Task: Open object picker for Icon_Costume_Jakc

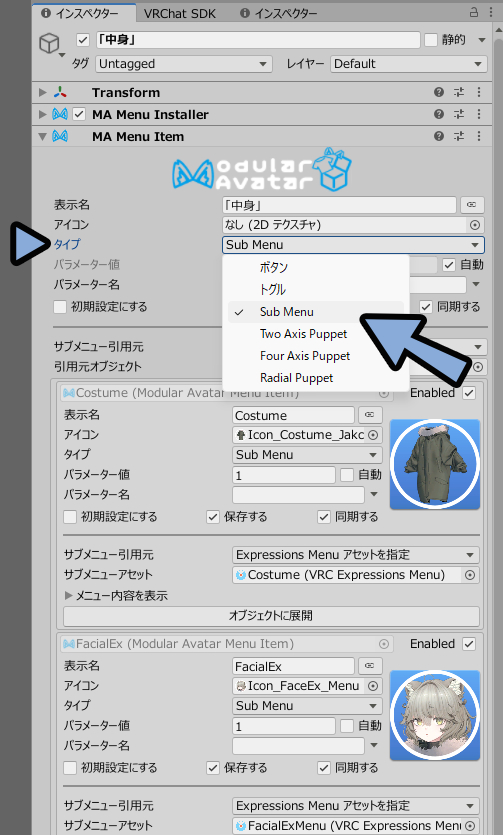Action: (373, 435)
